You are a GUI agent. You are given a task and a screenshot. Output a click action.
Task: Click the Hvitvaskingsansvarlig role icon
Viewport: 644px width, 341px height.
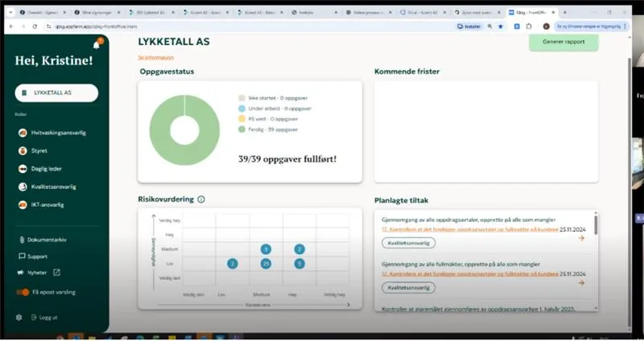[x=23, y=132]
